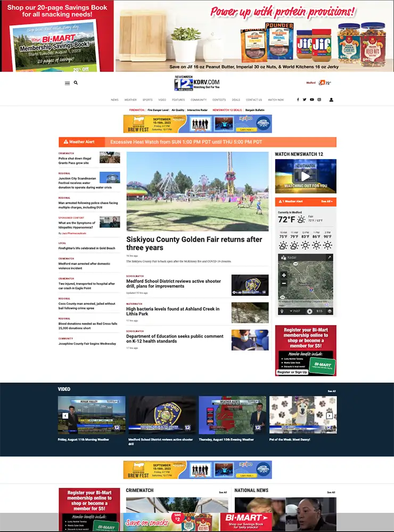The image size is (394, 532).
Task: Open High bacteria levels Ashland Creek article
Action: tap(173, 311)
